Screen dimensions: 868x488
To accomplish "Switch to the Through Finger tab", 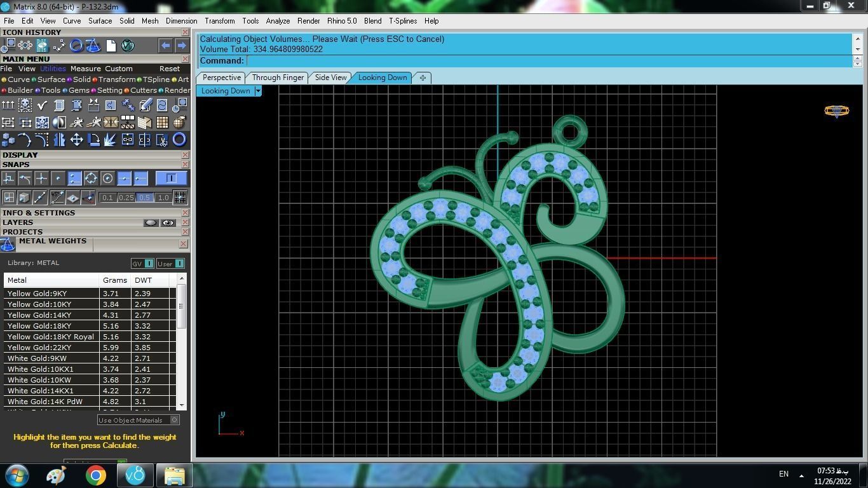I will click(278, 78).
